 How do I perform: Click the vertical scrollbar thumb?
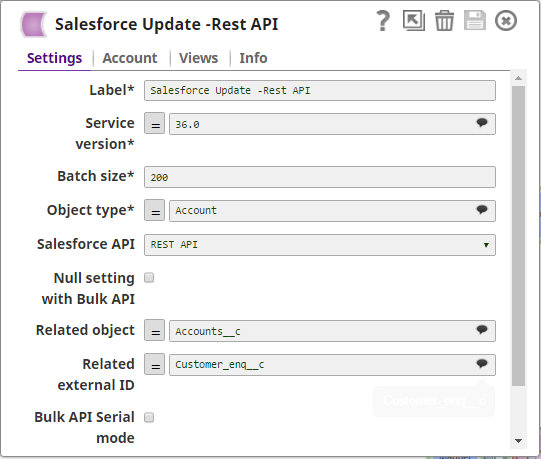(518, 236)
